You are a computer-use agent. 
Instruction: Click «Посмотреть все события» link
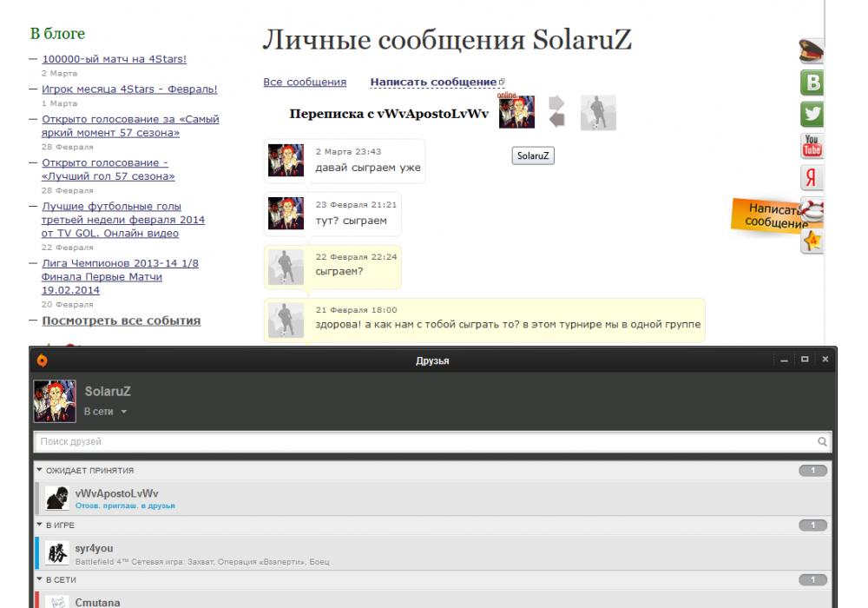pyautogui.click(x=121, y=321)
